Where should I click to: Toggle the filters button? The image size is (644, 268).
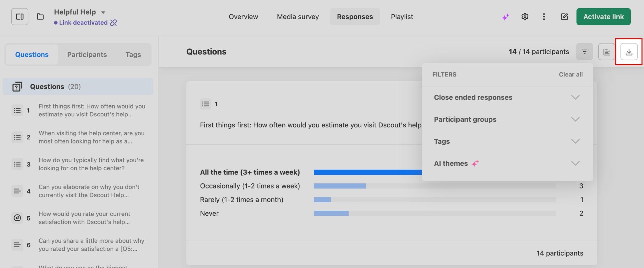pos(584,52)
